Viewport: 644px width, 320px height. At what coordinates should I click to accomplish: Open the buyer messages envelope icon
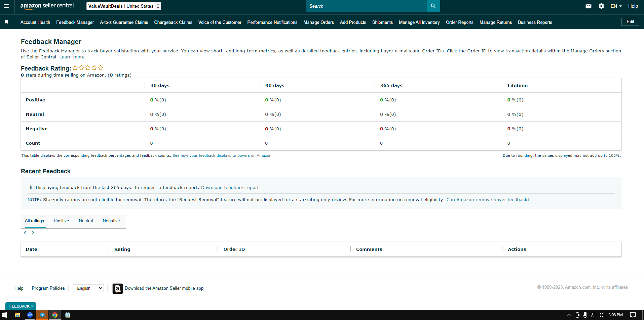tap(588, 6)
